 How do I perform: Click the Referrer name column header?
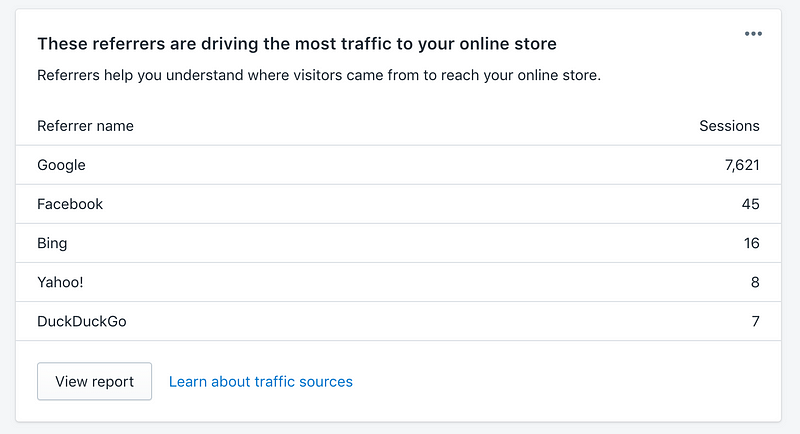coord(85,126)
